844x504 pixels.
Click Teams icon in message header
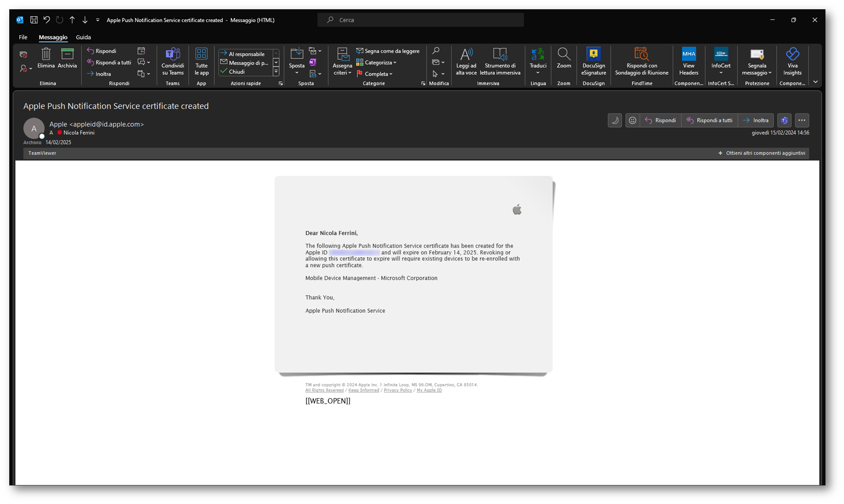(x=784, y=120)
